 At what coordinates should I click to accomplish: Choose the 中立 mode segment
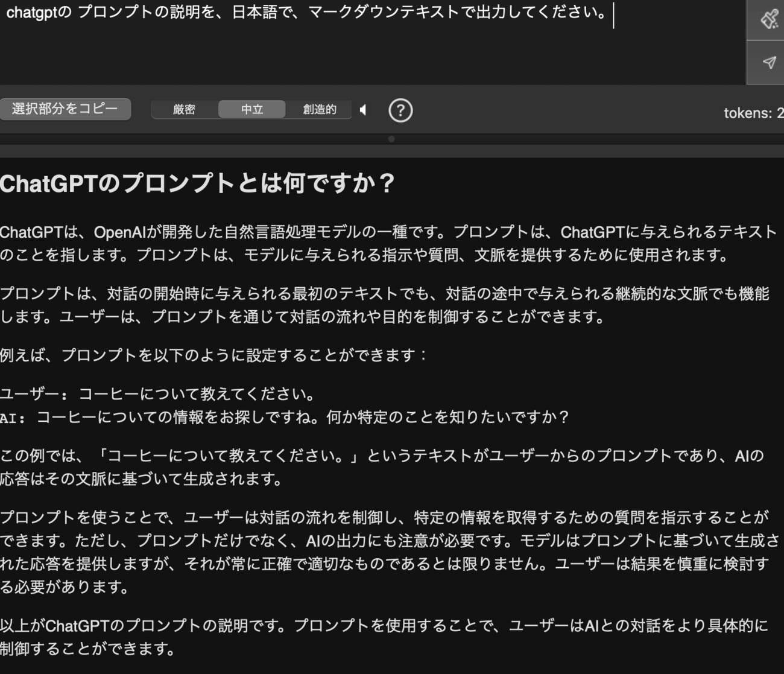point(252,109)
